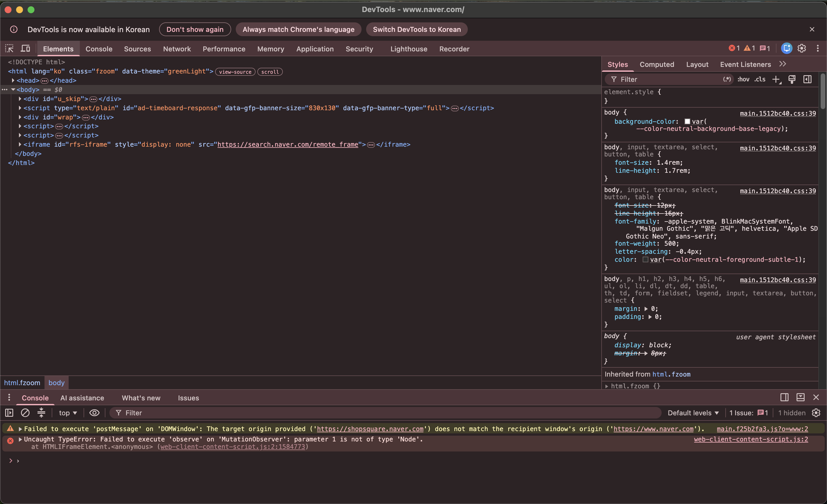The width and height of the screenshot is (827, 504).
Task: Show more Styles pane tabs chevron
Action: point(782,64)
